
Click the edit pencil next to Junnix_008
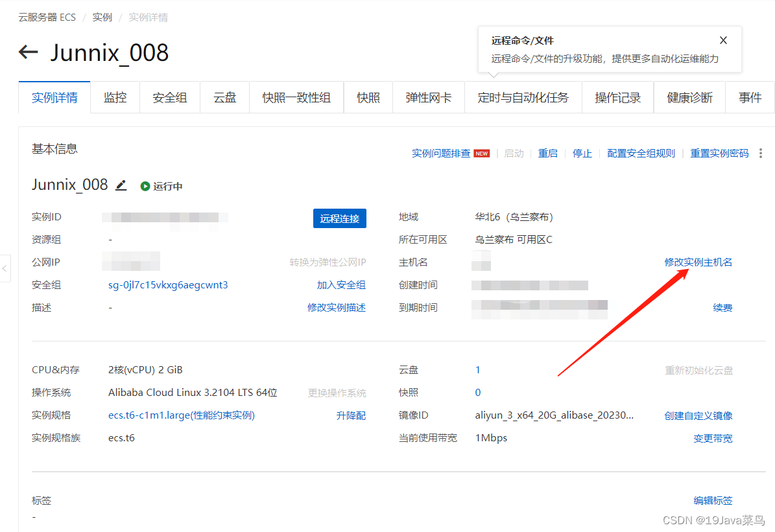(x=121, y=185)
